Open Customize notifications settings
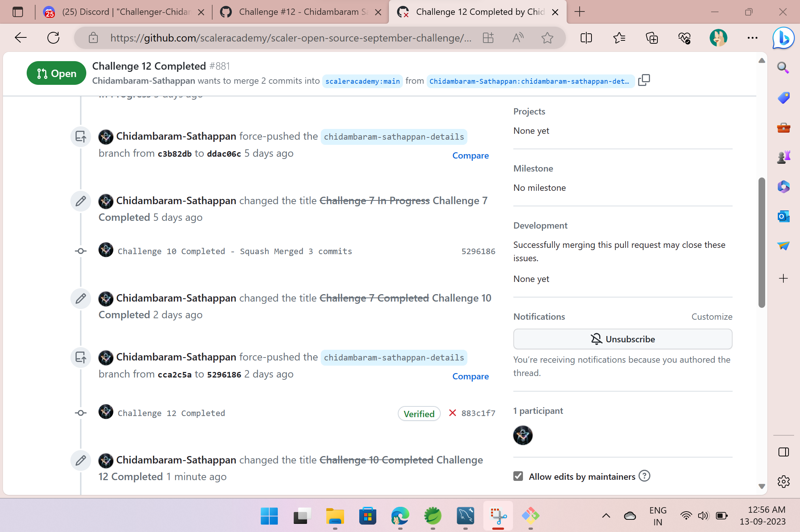The width and height of the screenshot is (800, 532). [x=711, y=316]
